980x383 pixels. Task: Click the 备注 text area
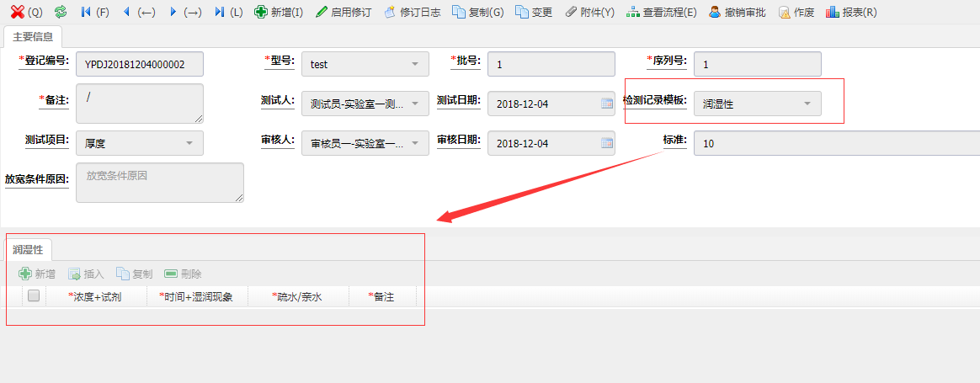pyautogui.click(x=140, y=104)
